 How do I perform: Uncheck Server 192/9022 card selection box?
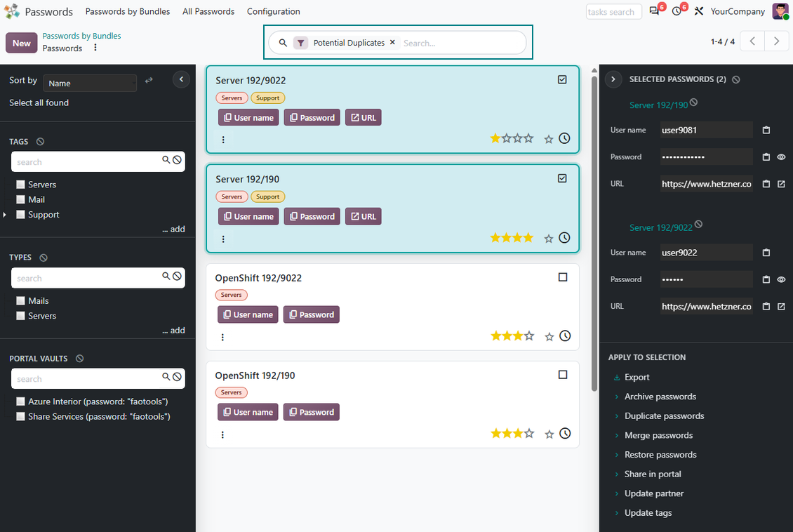click(x=562, y=79)
